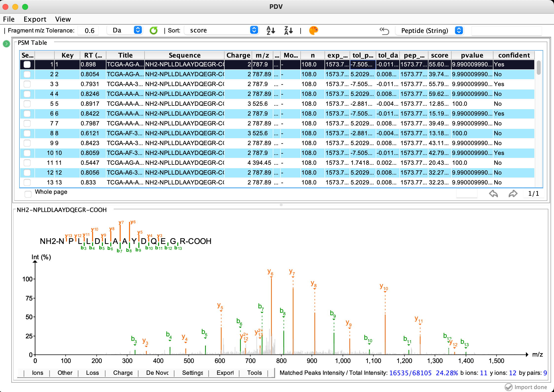554x392 pixels.
Task: Sort ascending with the A-Z icon
Action: point(271,30)
